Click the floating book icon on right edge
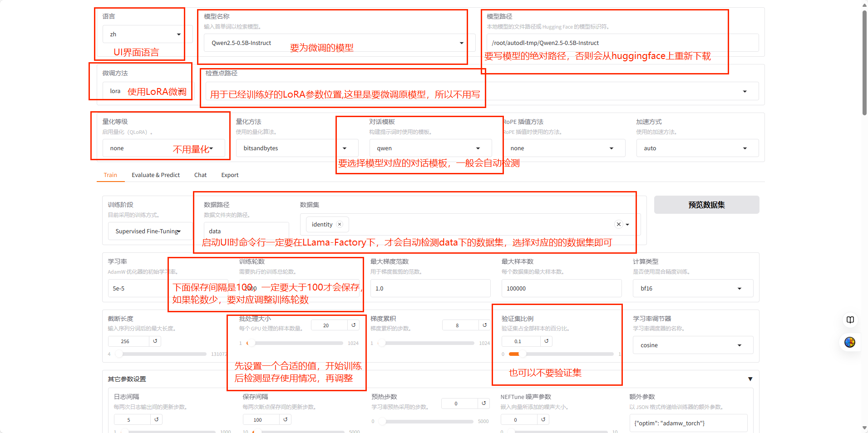Image resolution: width=868 pixels, height=433 pixels. (850, 320)
